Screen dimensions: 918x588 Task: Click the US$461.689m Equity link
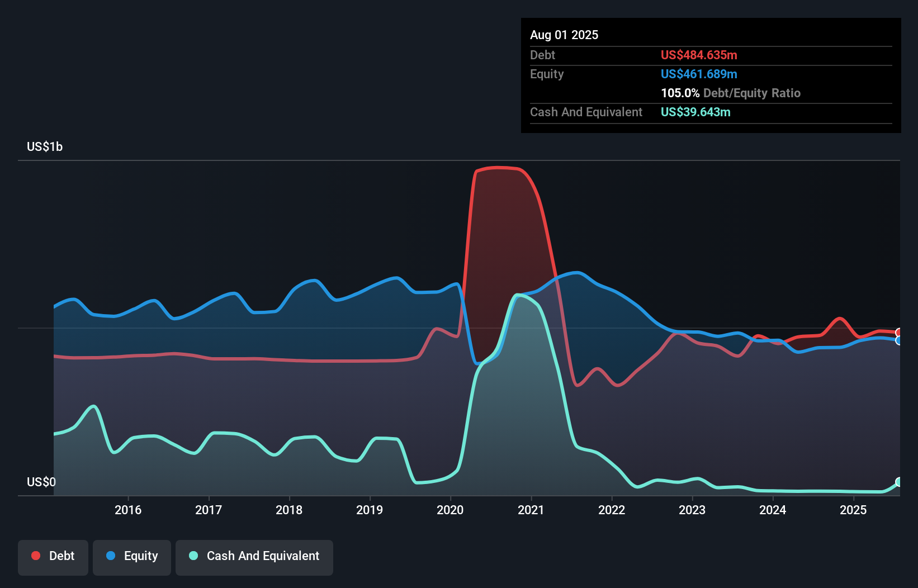coord(699,74)
